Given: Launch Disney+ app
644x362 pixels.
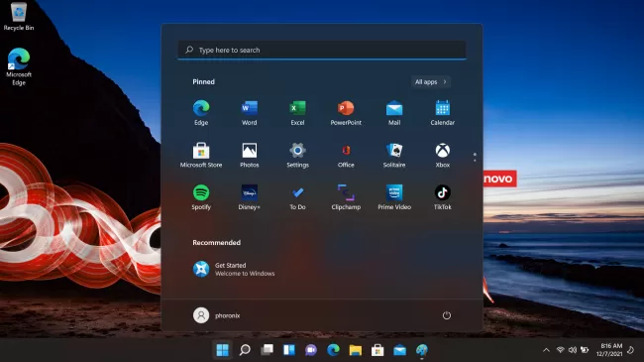Looking at the screenshot, I should click(x=250, y=197).
